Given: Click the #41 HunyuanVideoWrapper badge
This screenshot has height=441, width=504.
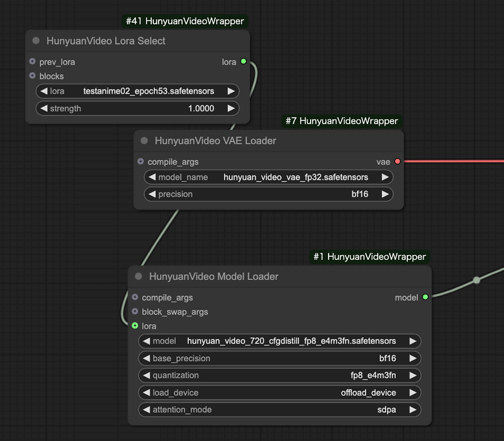Looking at the screenshot, I should [185, 21].
